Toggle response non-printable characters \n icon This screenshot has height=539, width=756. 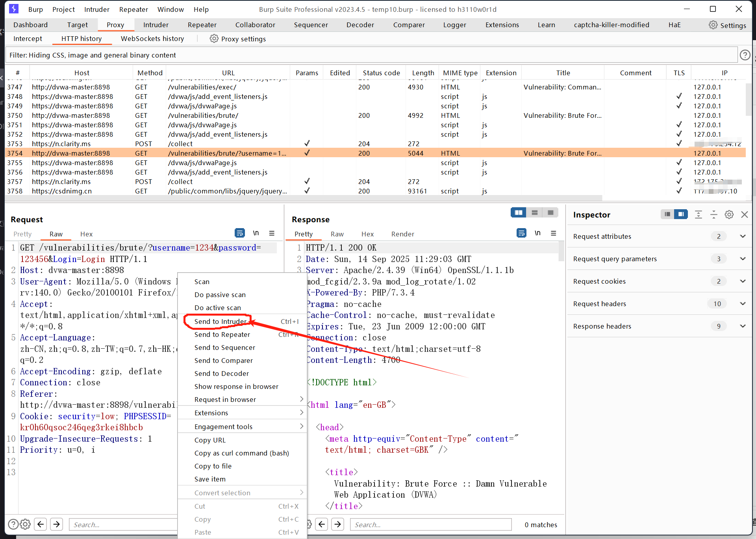[537, 233]
